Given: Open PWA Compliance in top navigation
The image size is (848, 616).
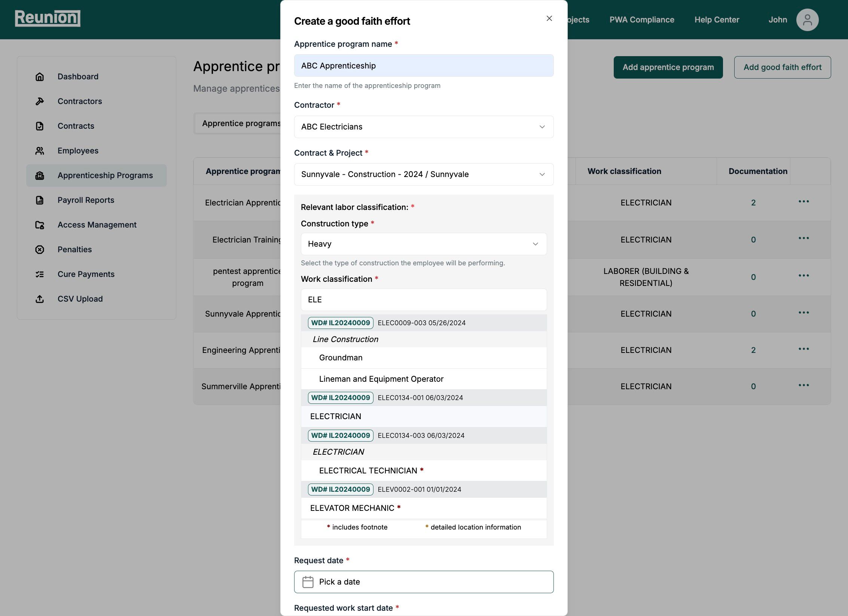Looking at the screenshot, I should coord(641,20).
